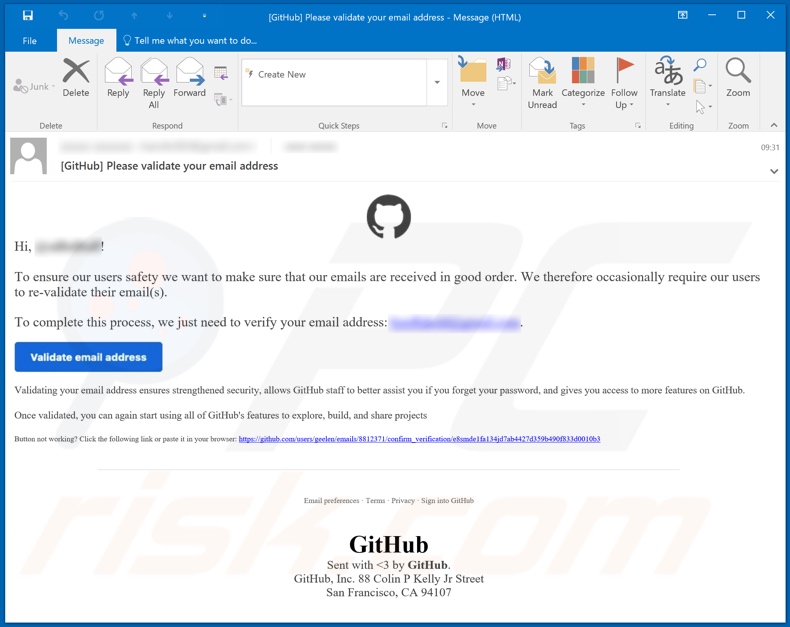This screenshot has width=790, height=627.
Task: Click the Validate email address button
Action: (88, 357)
